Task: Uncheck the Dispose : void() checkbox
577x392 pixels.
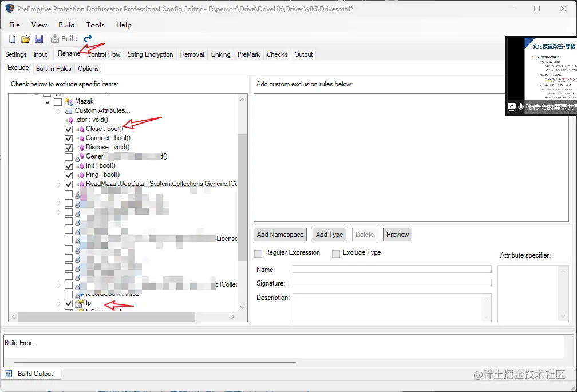Action: [69, 148]
